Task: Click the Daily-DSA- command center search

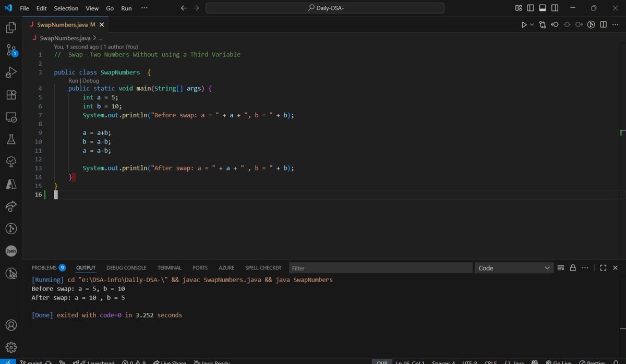Action: tap(325, 8)
